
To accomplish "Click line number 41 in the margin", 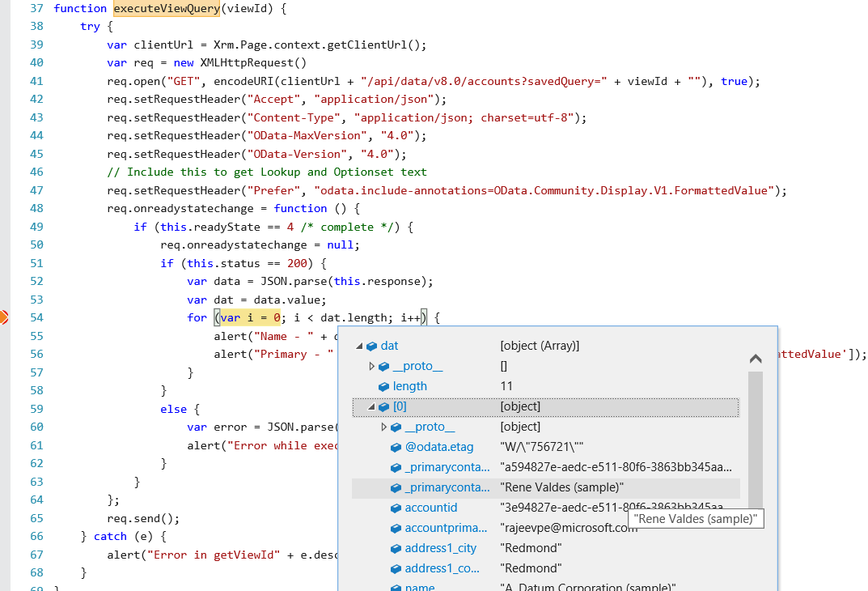I will (36, 81).
